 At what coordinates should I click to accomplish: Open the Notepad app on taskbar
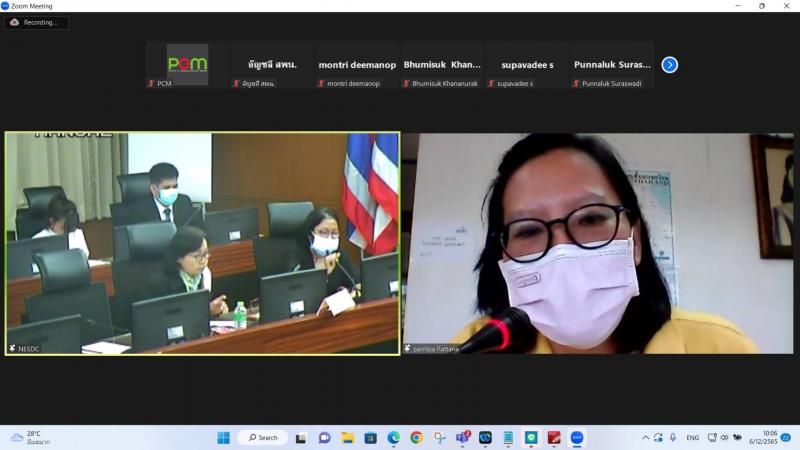pos(508,438)
